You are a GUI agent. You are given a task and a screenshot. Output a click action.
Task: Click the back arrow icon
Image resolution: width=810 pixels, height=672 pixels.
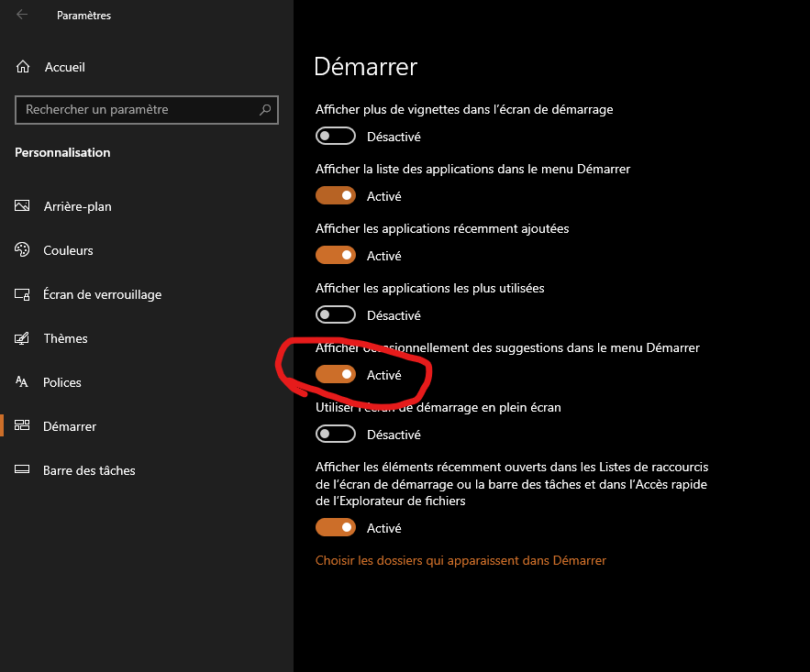point(22,15)
